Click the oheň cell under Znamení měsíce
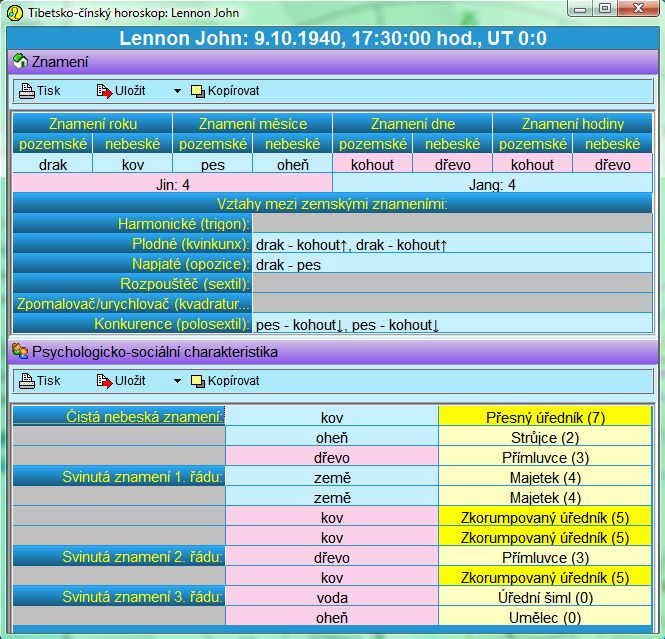Screen dimensions: 665x639 click(293, 164)
